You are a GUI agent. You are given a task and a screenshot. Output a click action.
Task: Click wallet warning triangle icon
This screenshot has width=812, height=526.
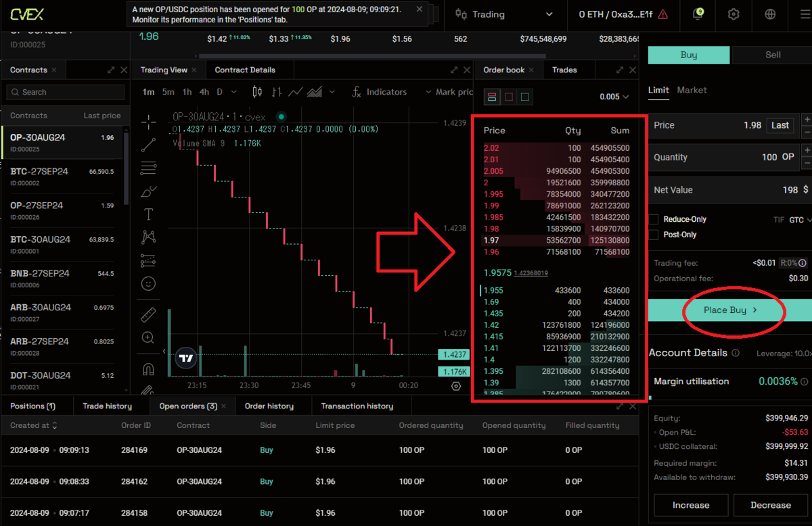(662, 14)
